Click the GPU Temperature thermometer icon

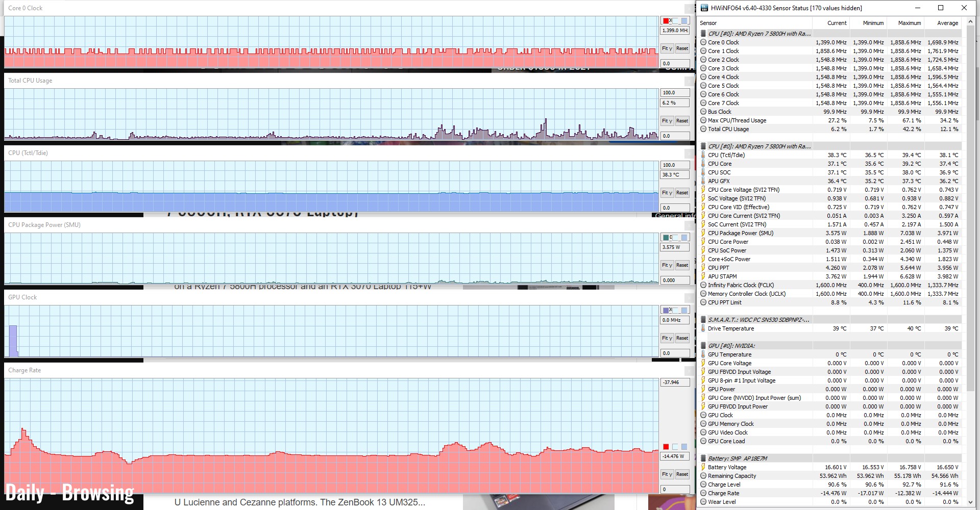[x=703, y=354]
